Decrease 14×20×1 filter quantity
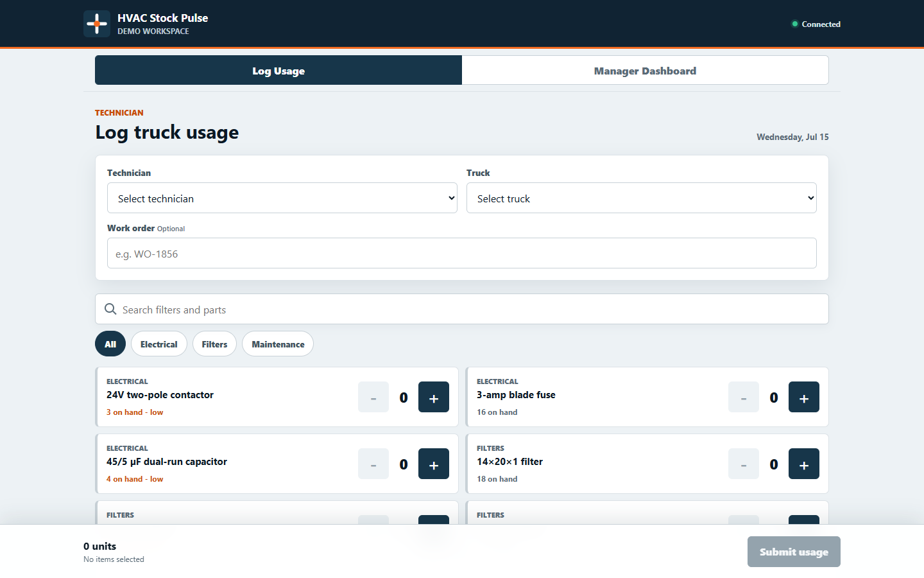924x578 pixels. [x=744, y=464]
